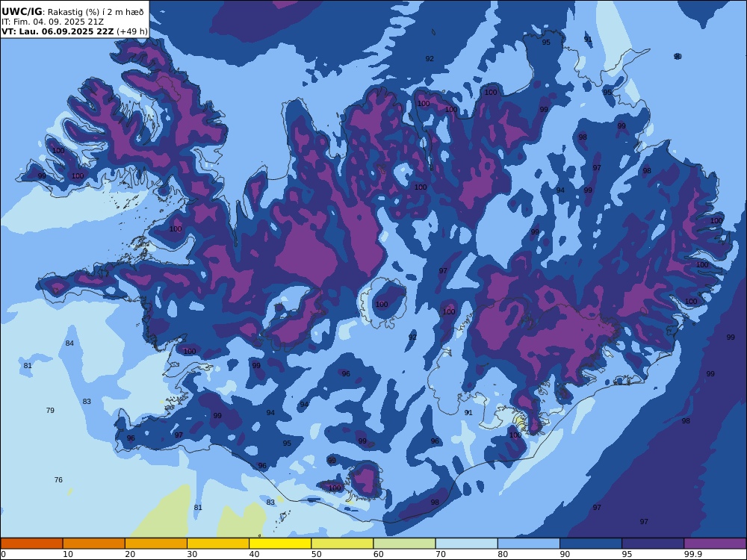Click the bright yellow 40–50 legend swatch
The image size is (747, 560).
point(280,544)
